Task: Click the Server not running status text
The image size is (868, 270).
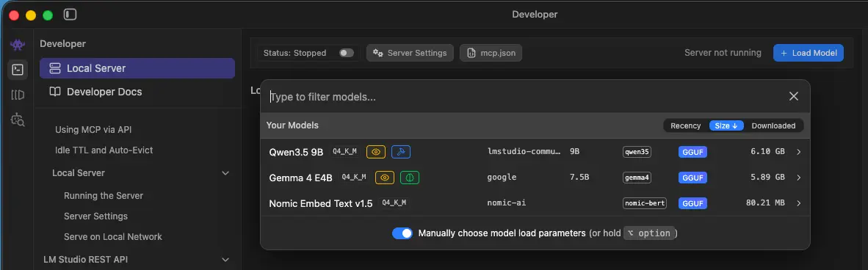Action: 723,53
